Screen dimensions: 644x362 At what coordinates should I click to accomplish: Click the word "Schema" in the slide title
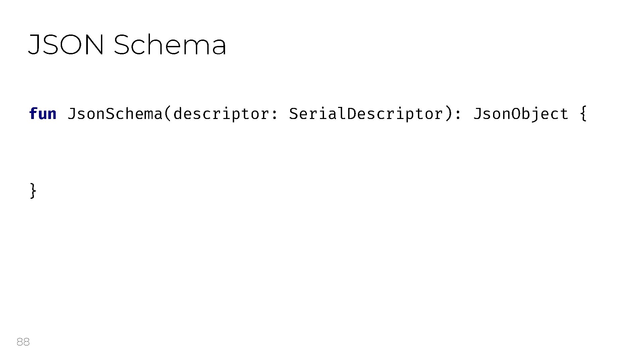click(170, 45)
